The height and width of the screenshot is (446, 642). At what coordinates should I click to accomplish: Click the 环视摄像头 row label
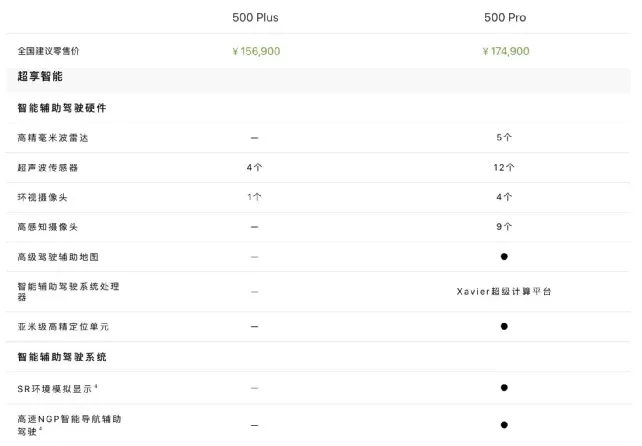[42, 197]
